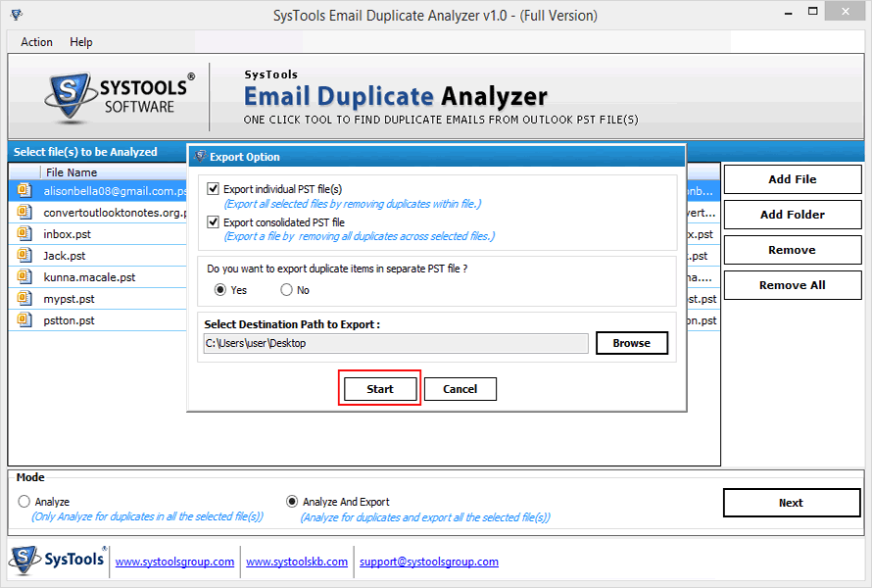Open the www.systoolskb.com link
The height and width of the screenshot is (588, 872).
coord(297,562)
